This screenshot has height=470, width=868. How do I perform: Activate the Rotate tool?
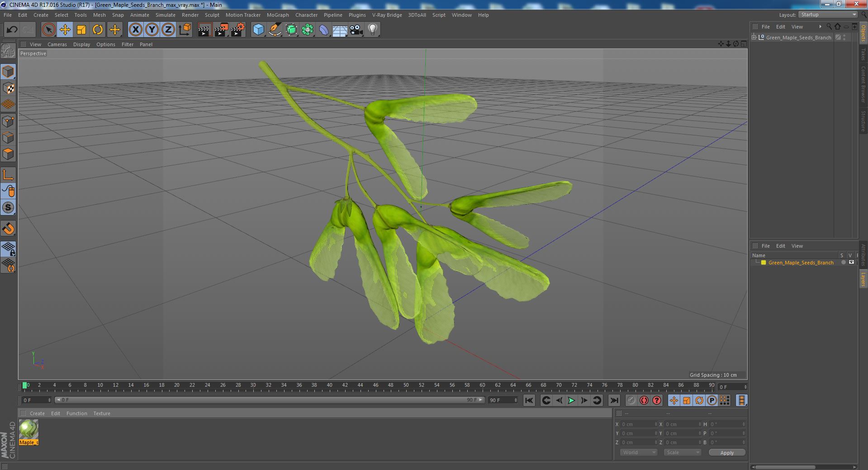pyautogui.click(x=98, y=30)
